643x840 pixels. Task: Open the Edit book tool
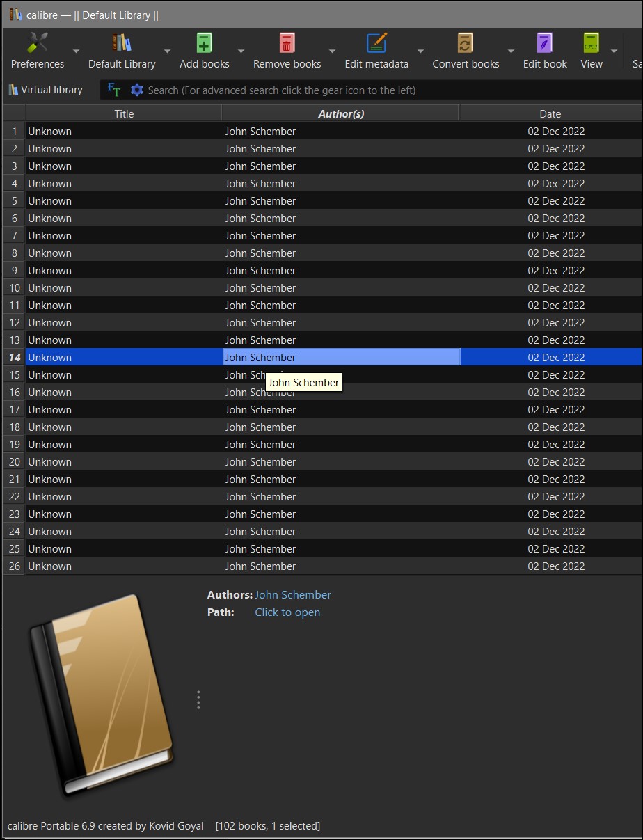pyautogui.click(x=545, y=51)
